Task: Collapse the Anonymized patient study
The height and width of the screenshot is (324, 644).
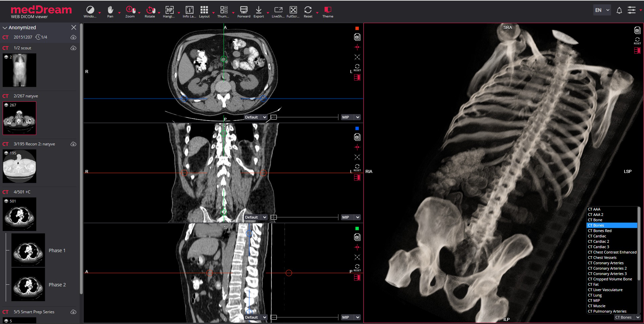Action: click(x=5, y=28)
